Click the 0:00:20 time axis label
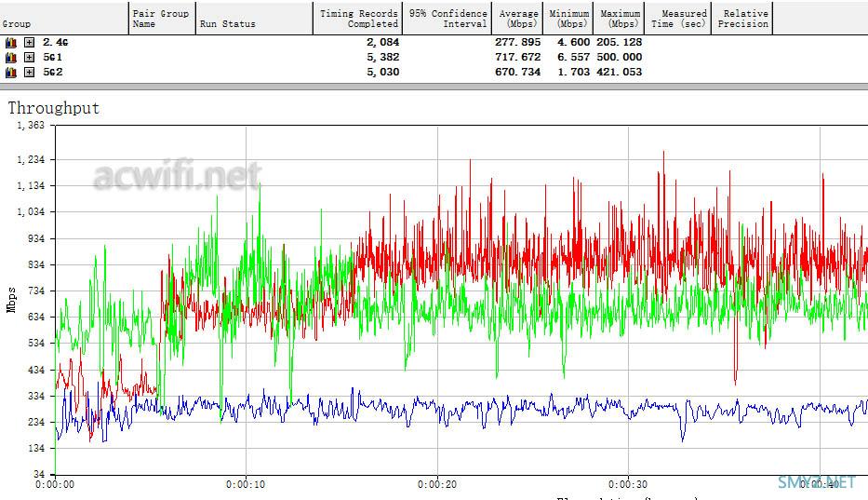Image resolution: width=868 pixels, height=500 pixels. click(x=437, y=484)
